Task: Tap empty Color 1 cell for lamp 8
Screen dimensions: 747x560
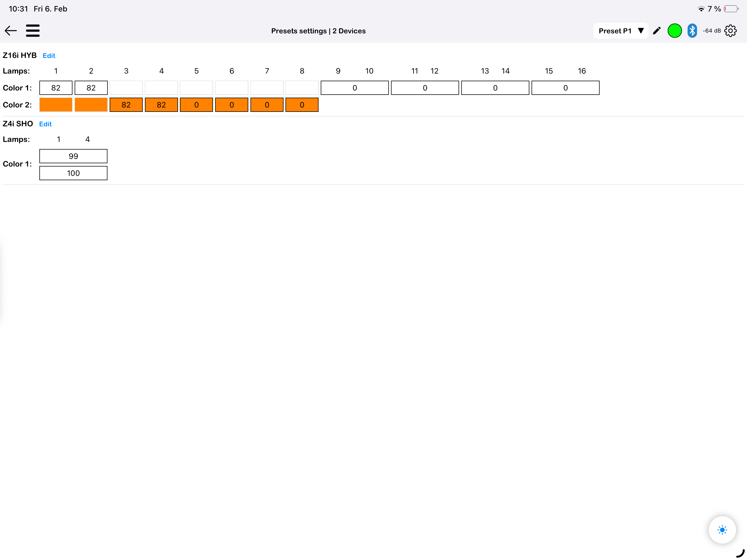Action: (x=302, y=88)
